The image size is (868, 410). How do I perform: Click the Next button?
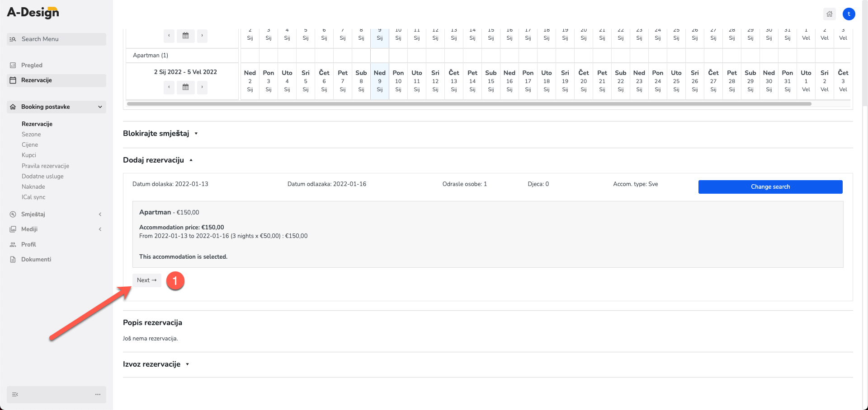tap(147, 280)
